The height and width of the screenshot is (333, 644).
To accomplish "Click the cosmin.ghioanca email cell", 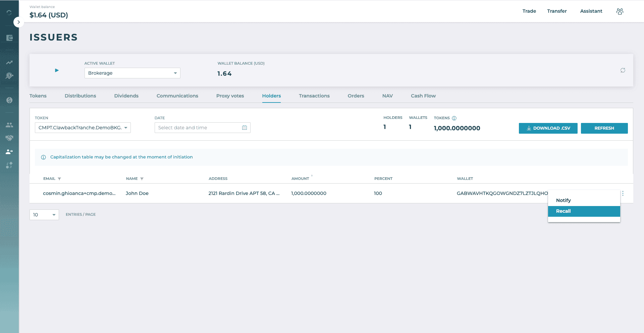I will [x=79, y=193].
